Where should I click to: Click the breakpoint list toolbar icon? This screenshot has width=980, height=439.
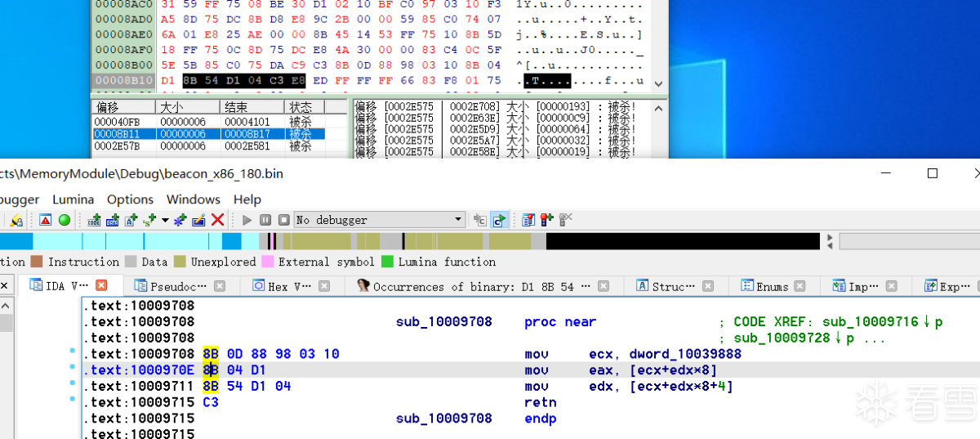coord(528,220)
